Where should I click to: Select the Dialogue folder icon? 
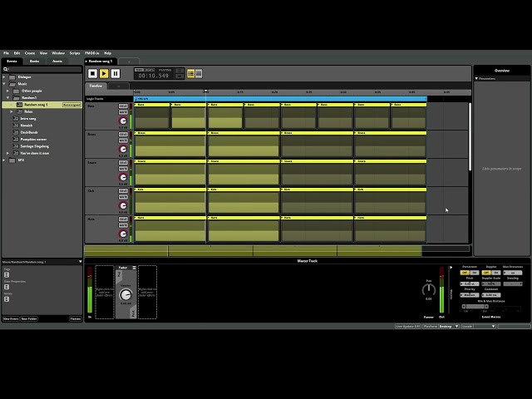tap(12, 77)
